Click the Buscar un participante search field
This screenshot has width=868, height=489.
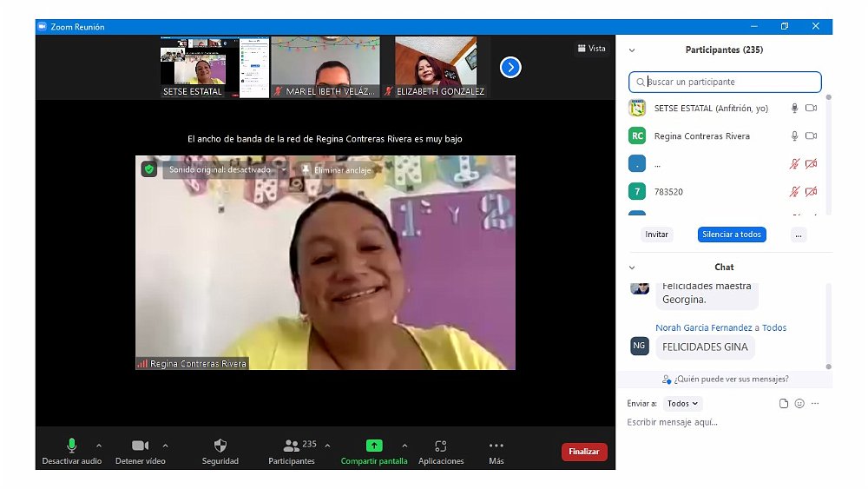click(x=725, y=82)
